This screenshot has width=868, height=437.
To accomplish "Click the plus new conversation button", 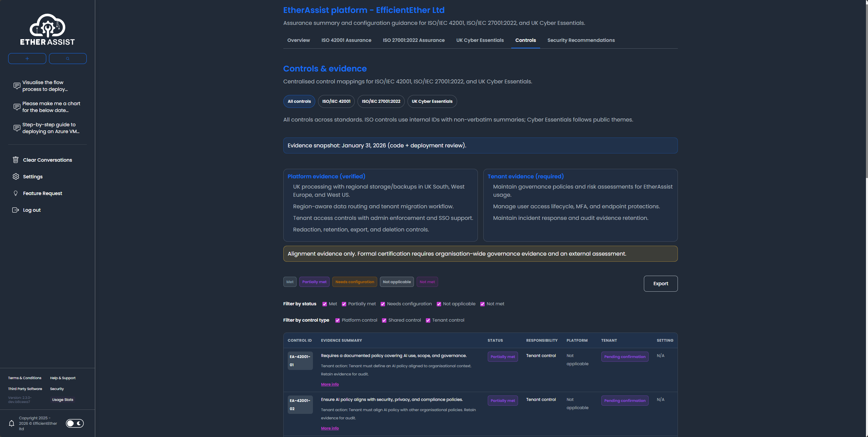I will (27, 59).
